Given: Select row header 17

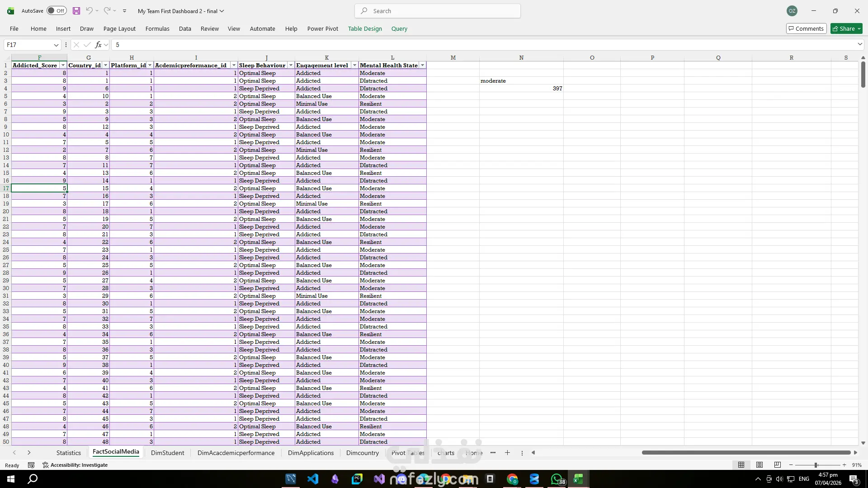Looking at the screenshot, I should [x=5, y=188].
